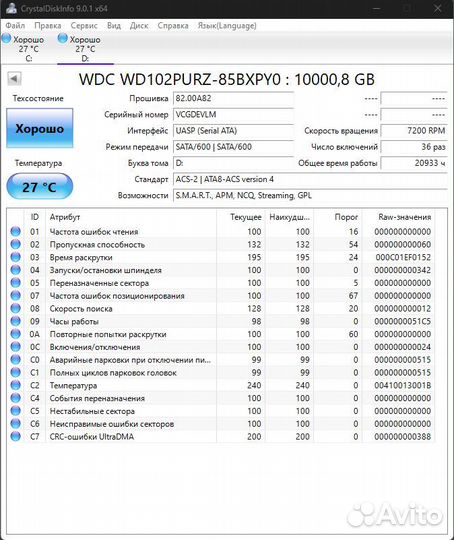Screen dimensions: 454x540
Task: Open the Файл menu
Action: [x=15, y=25]
